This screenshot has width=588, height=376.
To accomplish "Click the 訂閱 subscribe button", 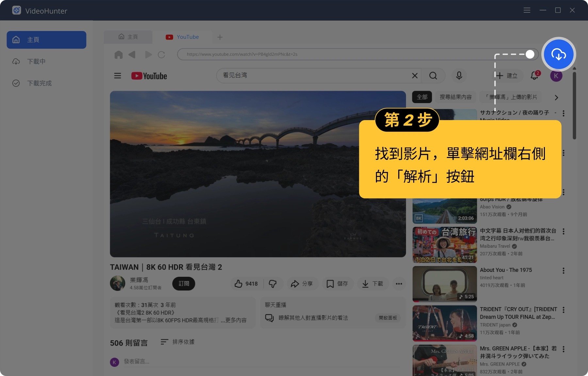I will (184, 283).
